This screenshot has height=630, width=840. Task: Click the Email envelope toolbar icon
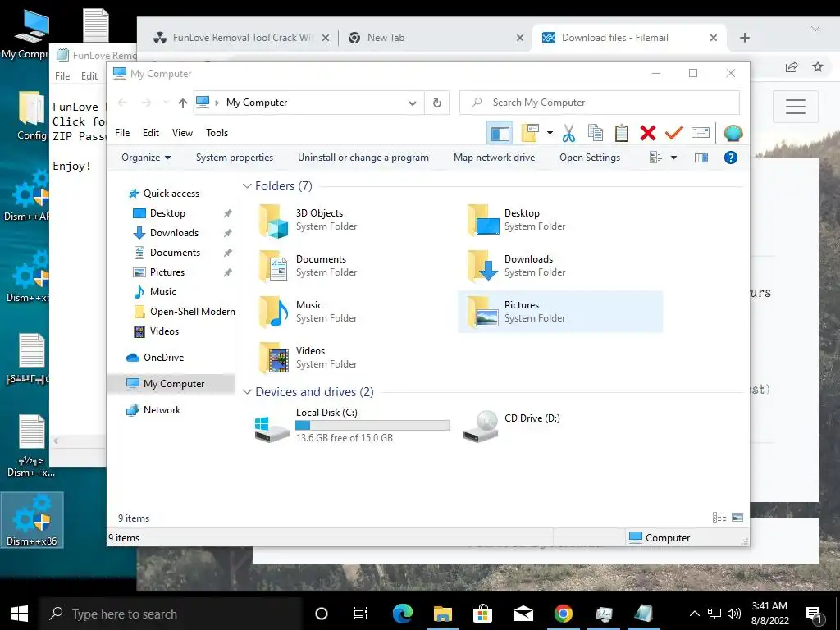click(701, 132)
